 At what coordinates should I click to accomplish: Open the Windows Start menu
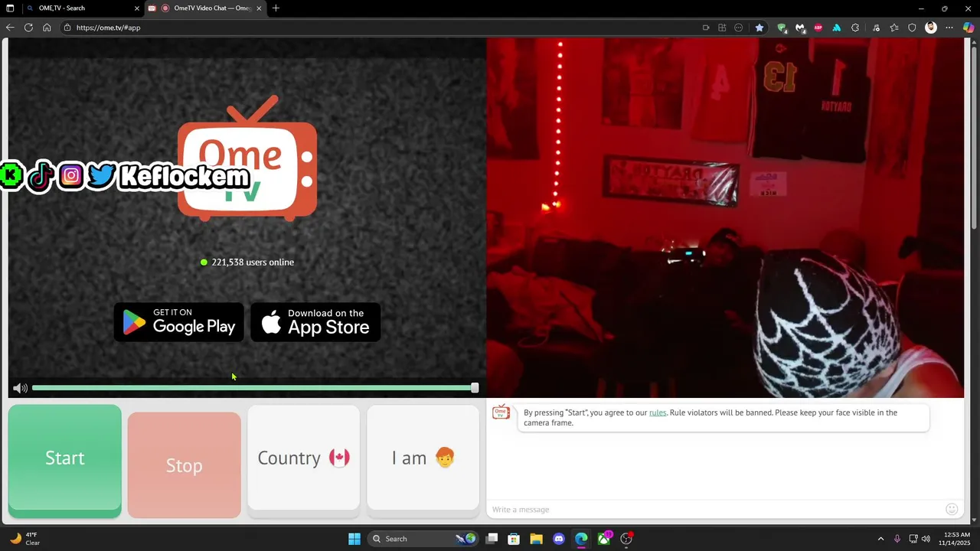tap(354, 539)
